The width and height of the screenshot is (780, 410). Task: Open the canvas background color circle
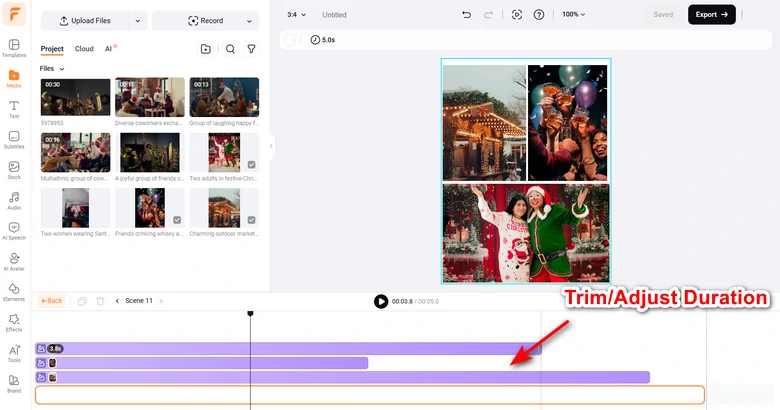point(290,40)
